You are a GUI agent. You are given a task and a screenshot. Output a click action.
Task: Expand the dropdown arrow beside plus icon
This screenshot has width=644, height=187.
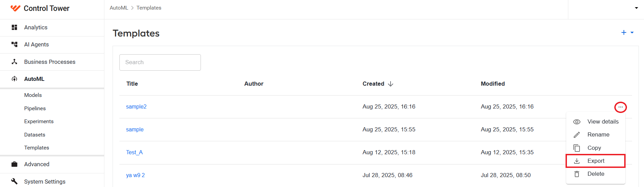point(632,33)
